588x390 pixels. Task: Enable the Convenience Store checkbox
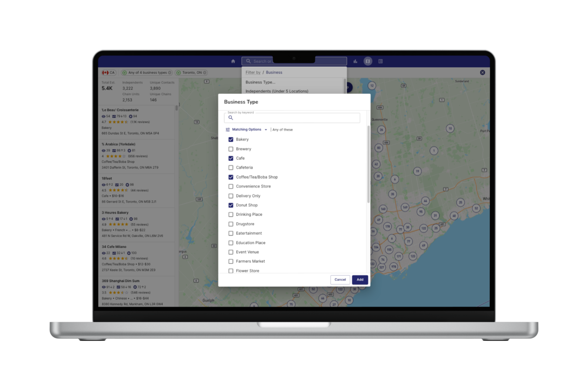point(231,186)
